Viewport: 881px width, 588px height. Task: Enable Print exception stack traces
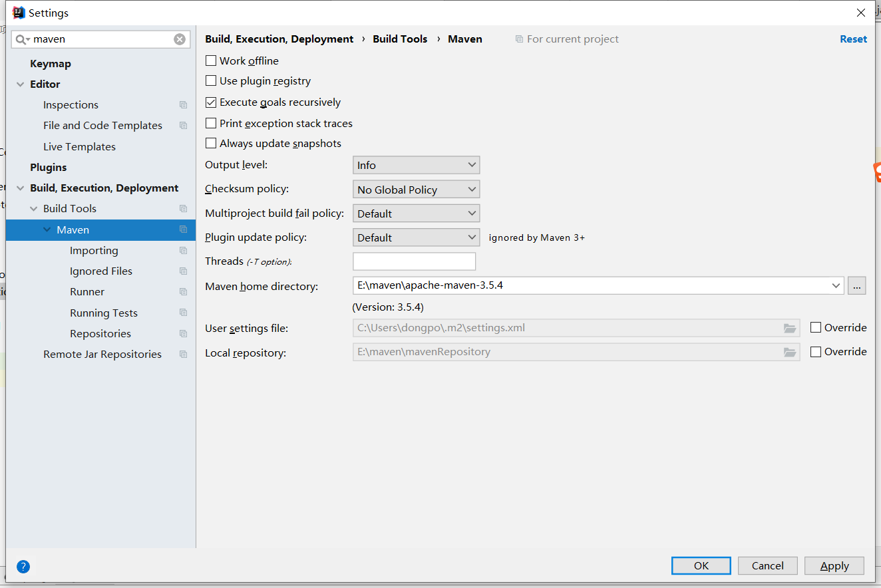(x=211, y=123)
